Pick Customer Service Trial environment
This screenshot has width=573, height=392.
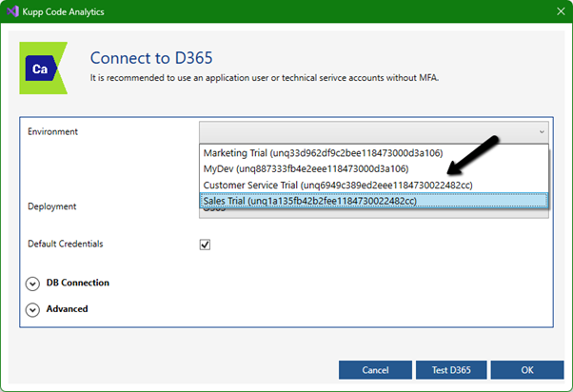[338, 185]
